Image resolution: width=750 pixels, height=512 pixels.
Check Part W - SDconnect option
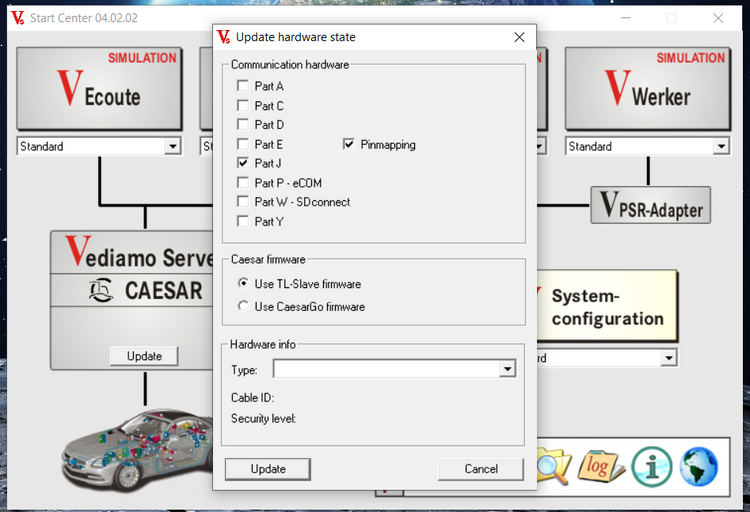(x=243, y=202)
